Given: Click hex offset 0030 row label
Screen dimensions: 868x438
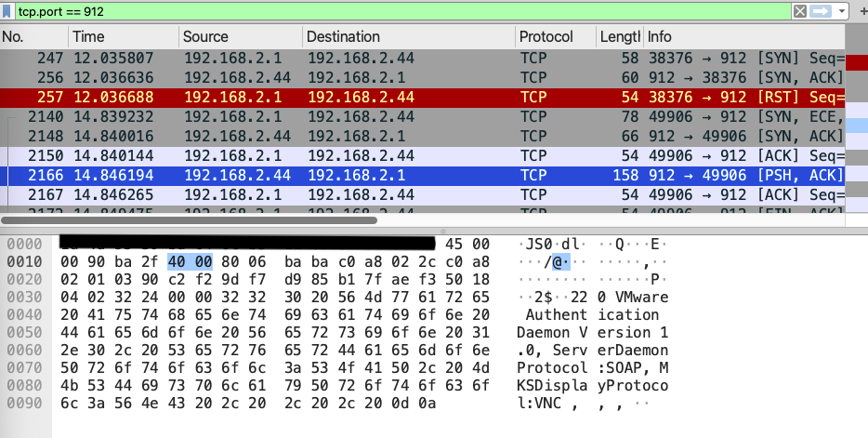Looking at the screenshot, I should pos(24,297).
